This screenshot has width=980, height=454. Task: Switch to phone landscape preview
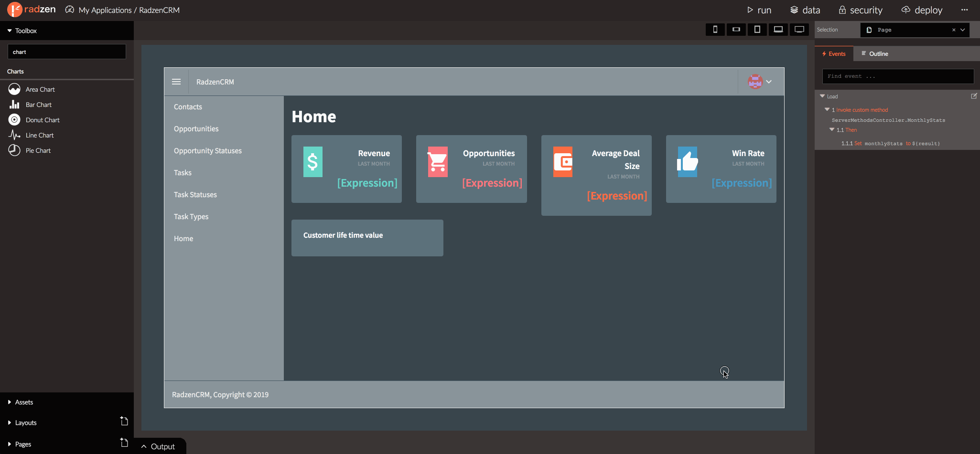pyautogui.click(x=736, y=30)
